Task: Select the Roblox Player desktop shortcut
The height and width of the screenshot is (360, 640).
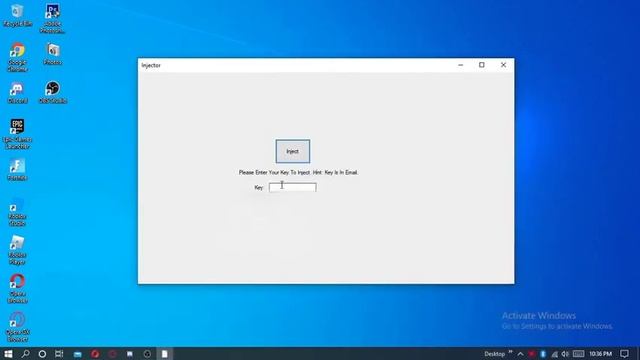Action: tap(17, 251)
